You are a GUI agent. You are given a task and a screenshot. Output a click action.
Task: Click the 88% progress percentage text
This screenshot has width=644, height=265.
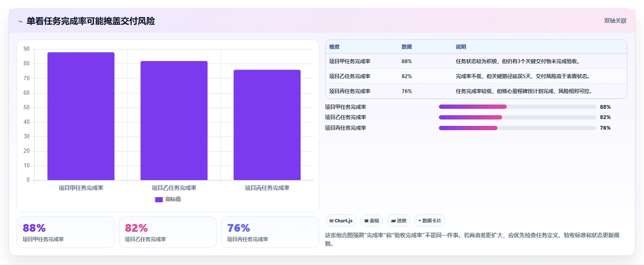605,107
